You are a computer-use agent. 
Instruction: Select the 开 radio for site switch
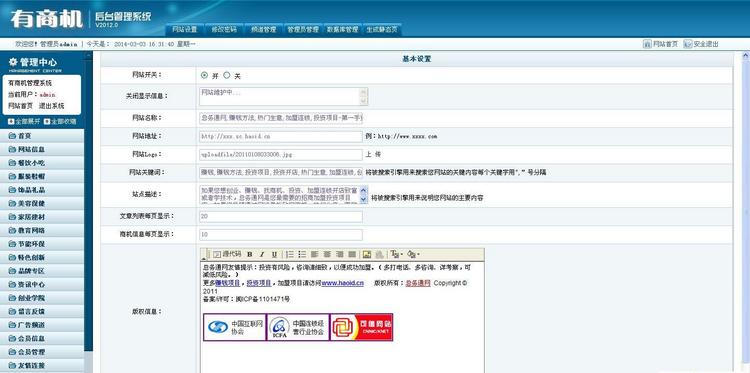coord(205,75)
